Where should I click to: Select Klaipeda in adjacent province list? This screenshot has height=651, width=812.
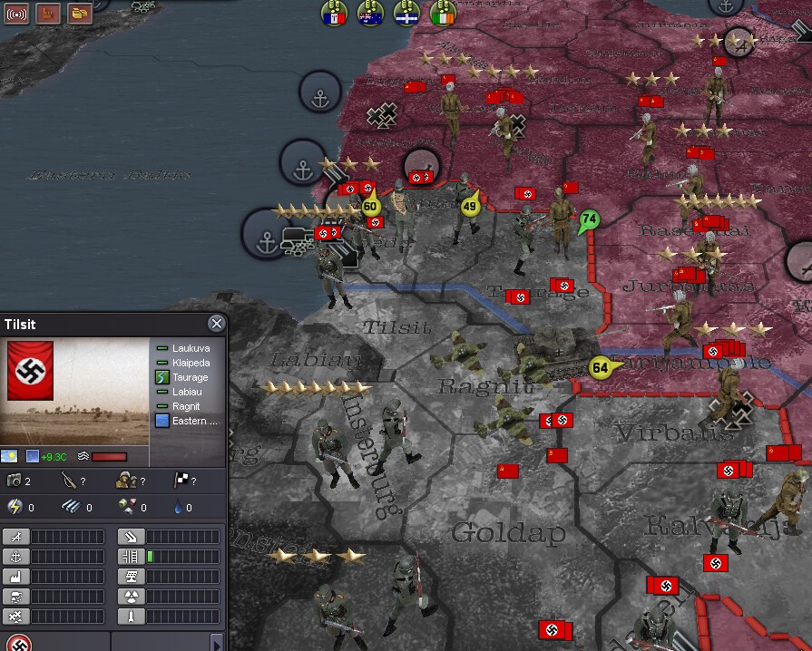[191, 363]
